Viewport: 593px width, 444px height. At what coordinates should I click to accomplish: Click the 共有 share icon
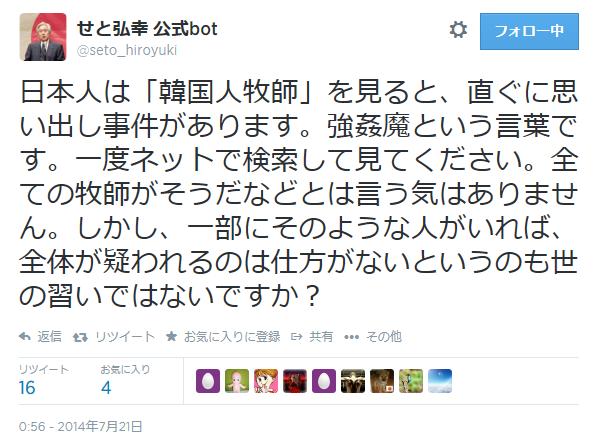pos(296,336)
